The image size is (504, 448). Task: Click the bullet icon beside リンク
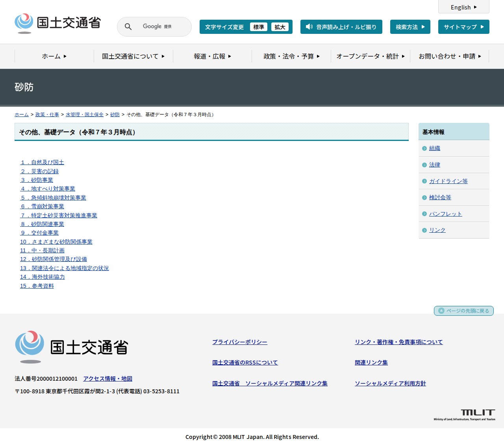424,230
